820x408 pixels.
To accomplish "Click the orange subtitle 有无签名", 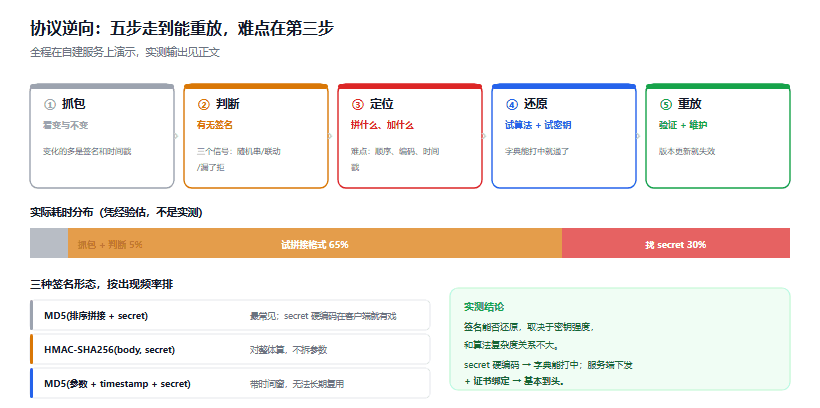I will [x=214, y=126].
